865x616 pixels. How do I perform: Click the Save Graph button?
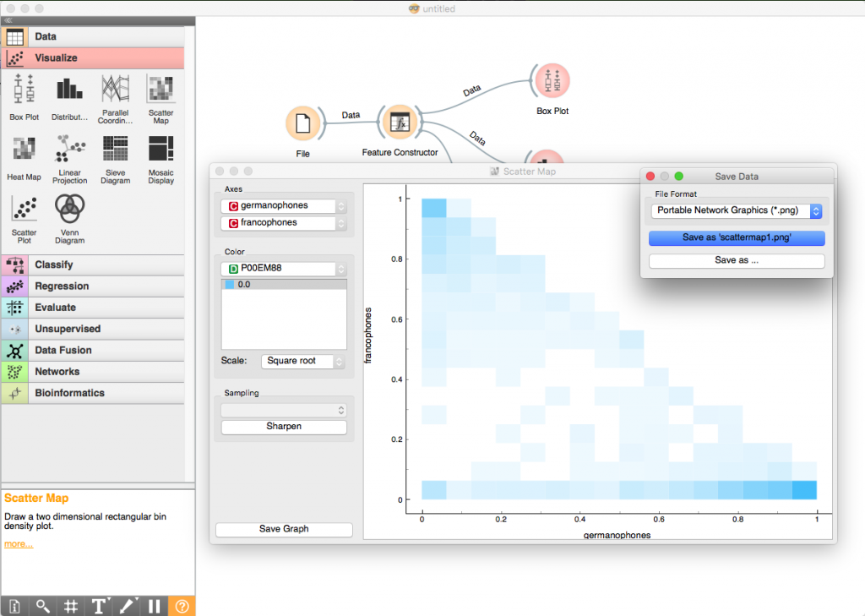[x=284, y=529]
